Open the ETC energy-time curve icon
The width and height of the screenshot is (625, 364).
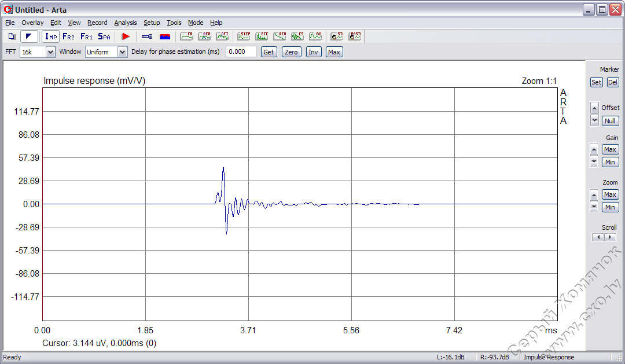(x=262, y=36)
